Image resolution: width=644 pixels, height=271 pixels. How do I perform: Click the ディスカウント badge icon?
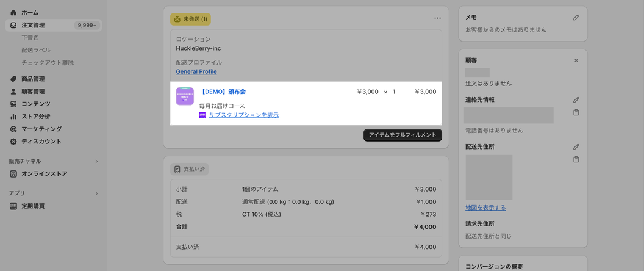coord(13,142)
